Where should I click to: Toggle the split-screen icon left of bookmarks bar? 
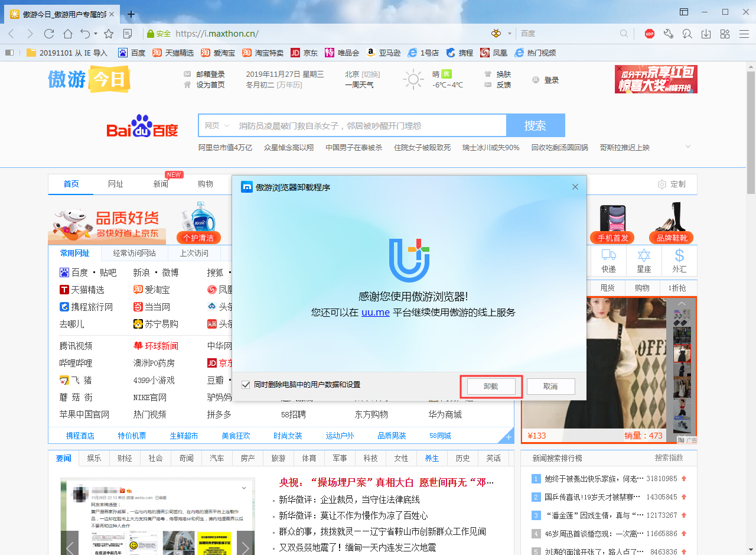click(x=9, y=53)
